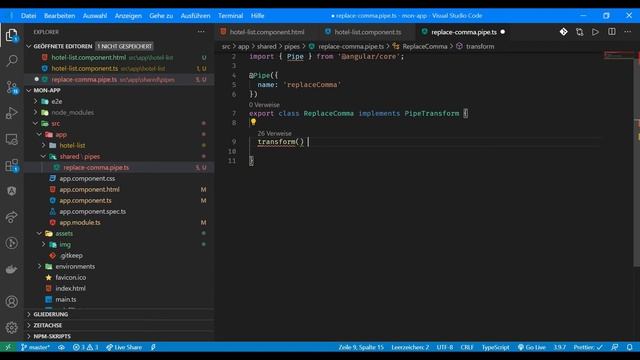Start Live Share from status bar
This screenshot has height=360, width=640.
pos(124,347)
